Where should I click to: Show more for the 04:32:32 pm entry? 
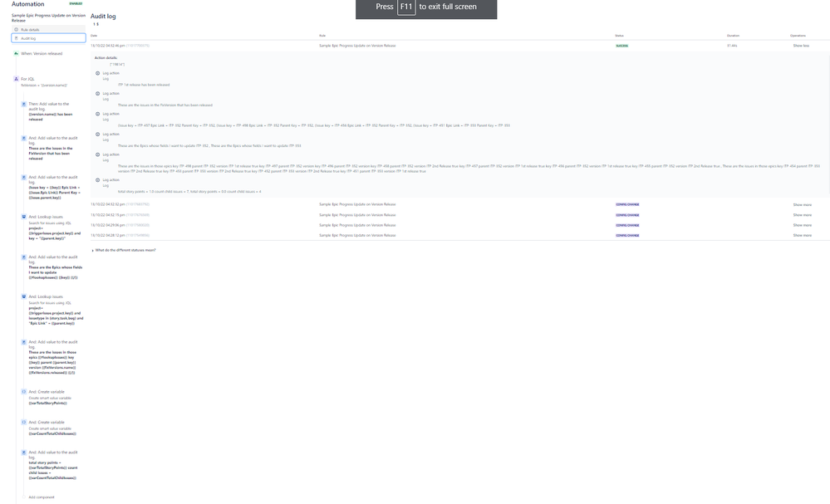pyautogui.click(x=802, y=204)
